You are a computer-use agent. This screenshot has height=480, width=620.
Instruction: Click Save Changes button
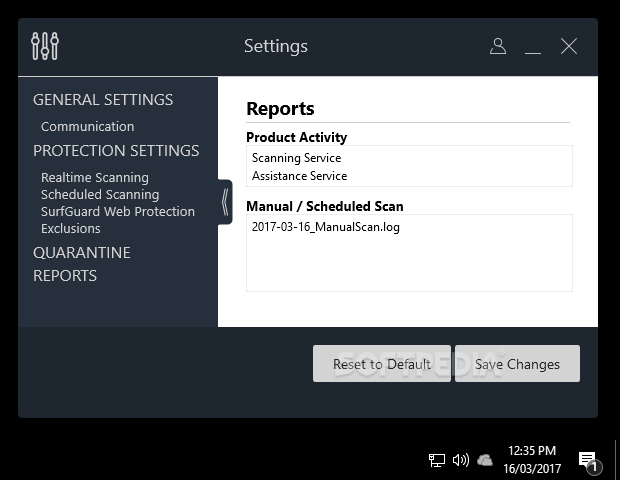517,364
